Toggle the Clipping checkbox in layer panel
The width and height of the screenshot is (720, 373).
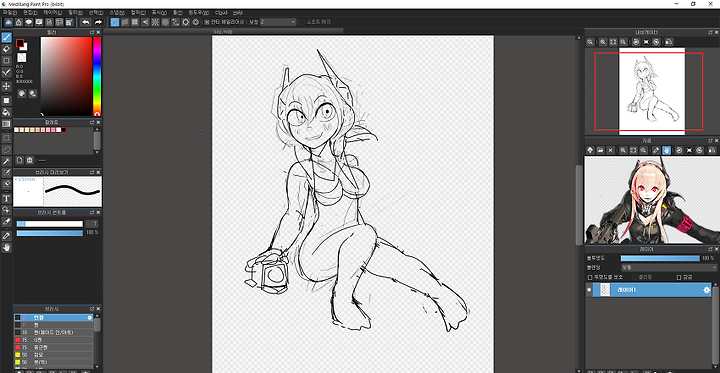click(x=635, y=277)
